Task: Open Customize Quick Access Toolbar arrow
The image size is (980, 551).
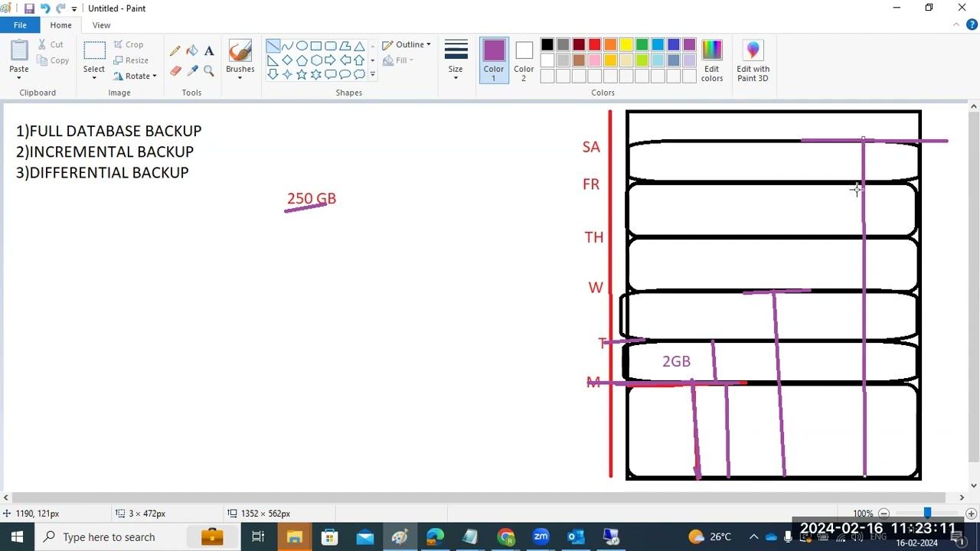Action: point(74,8)
